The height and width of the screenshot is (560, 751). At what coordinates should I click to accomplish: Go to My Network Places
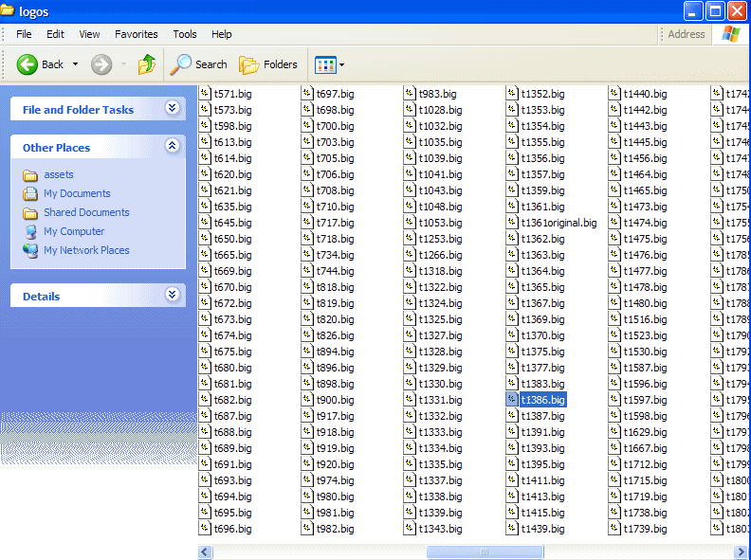86,250
